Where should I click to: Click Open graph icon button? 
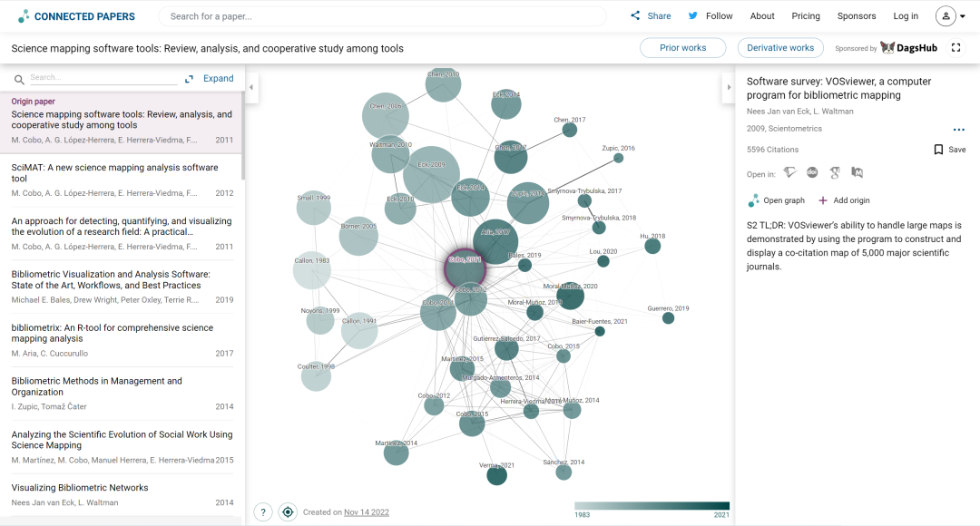coord(753,200)
